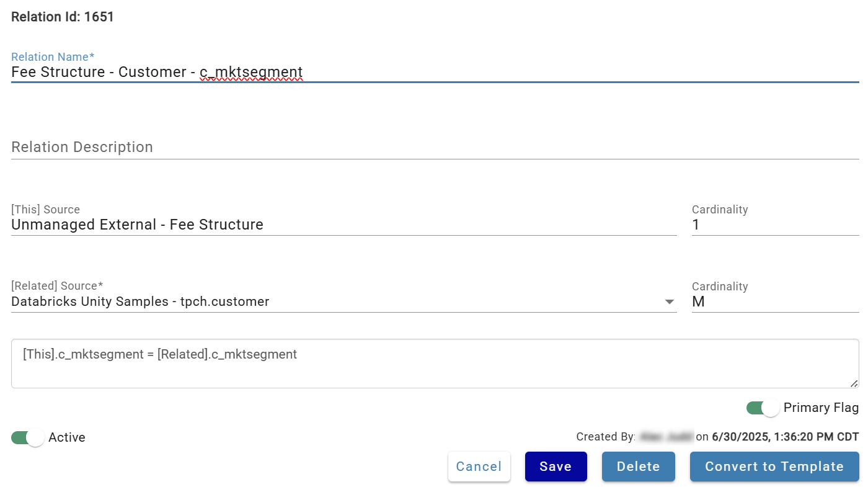Click the Unmanaged External - Fee Structure source
The width and height of the screenshot is (868, 487).
coord(137,225)
